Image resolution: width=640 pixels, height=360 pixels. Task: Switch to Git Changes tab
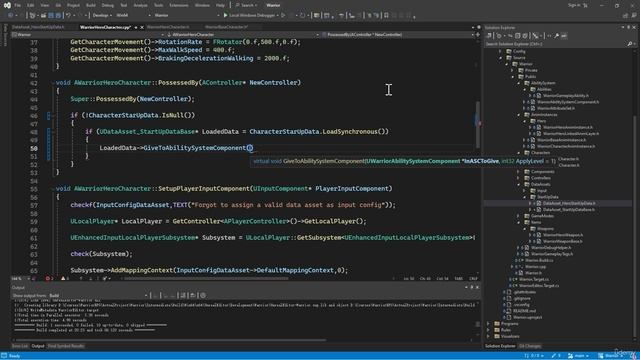coord(530,346)
